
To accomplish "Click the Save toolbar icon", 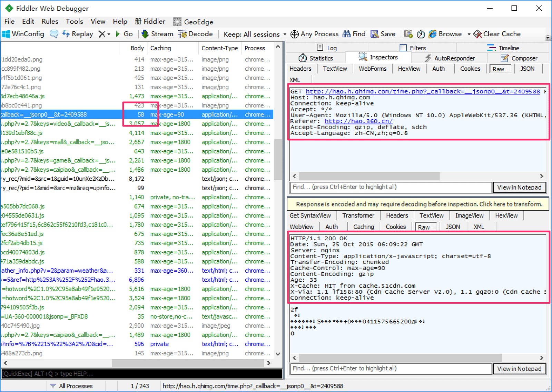I will point(375,34).
